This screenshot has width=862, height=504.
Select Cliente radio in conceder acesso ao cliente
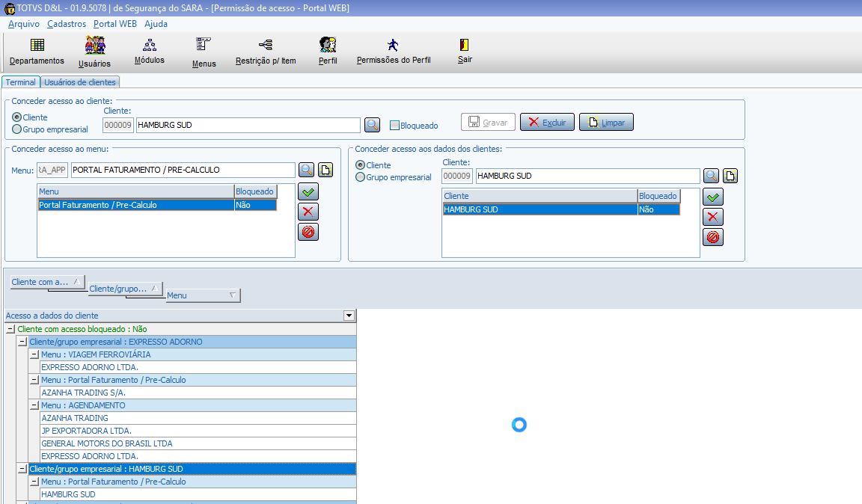click(17, 117)
